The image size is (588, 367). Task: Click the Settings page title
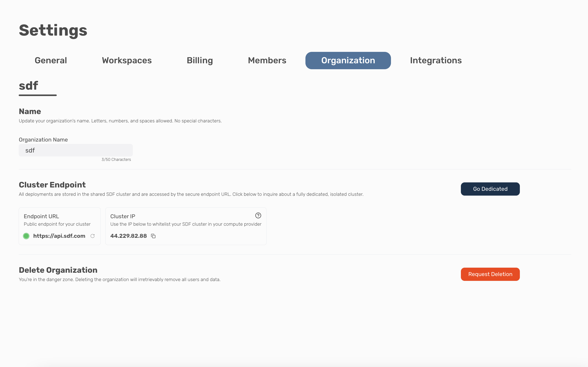tap(53, 30)
